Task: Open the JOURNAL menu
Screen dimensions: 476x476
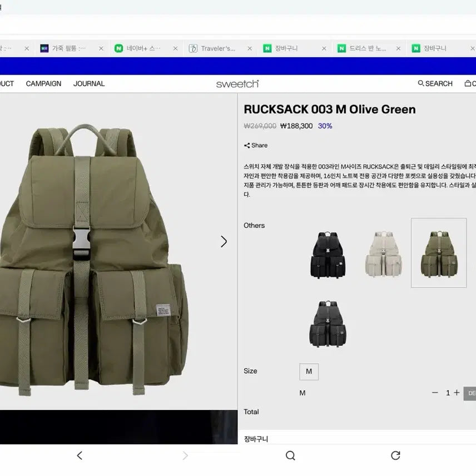Action: pos(89,83)
